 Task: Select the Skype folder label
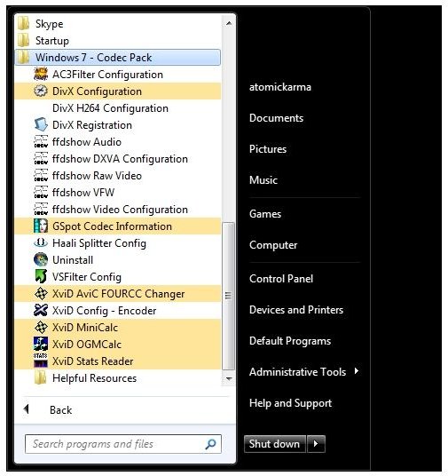click(x=49, y=24)
